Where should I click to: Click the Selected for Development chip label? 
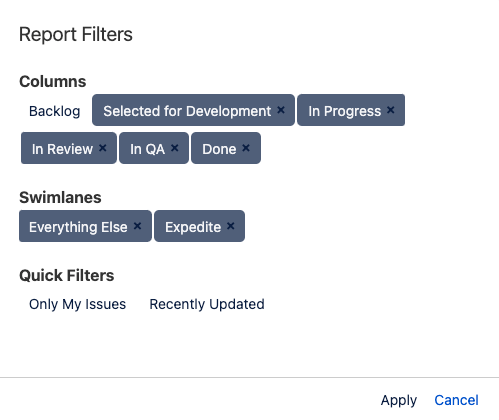pos(187,111)
